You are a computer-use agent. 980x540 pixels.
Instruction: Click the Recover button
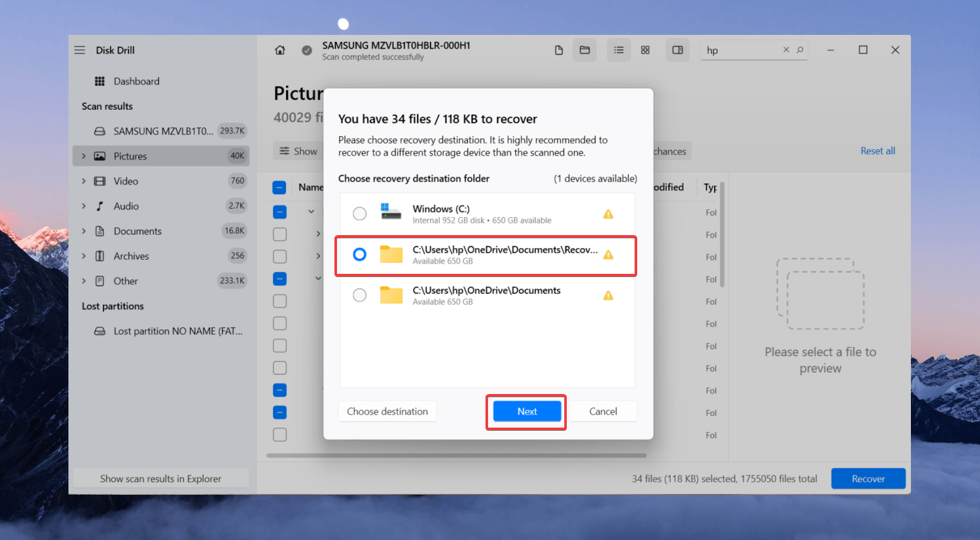(x=868, y=479)
